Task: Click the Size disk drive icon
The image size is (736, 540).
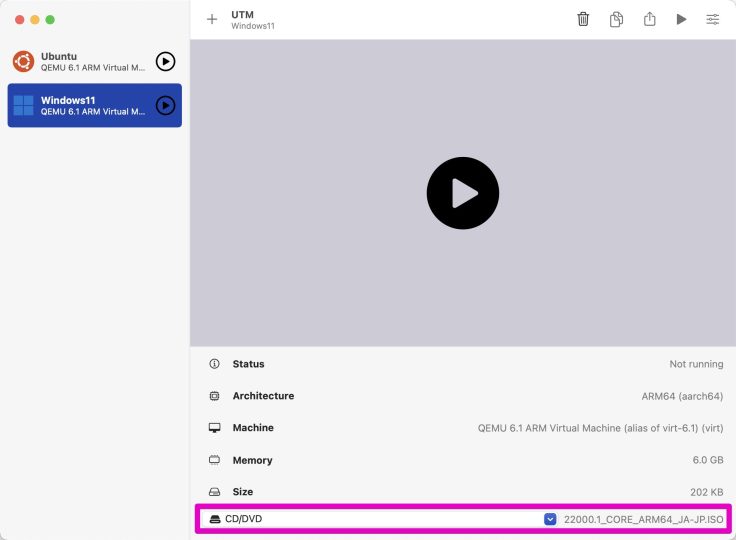Action: coord(214,492)
